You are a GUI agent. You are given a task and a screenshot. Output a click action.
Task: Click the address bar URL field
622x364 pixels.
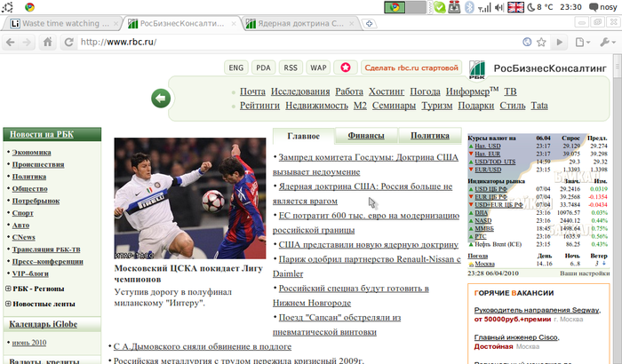[298, 42]
